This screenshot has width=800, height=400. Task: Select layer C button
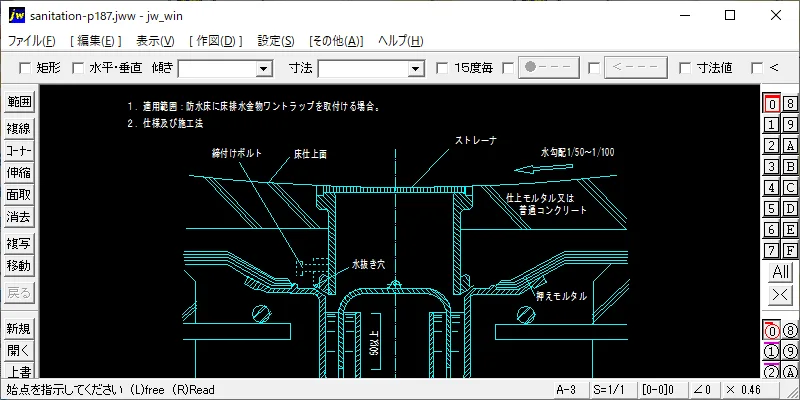[x=790, y=187]
